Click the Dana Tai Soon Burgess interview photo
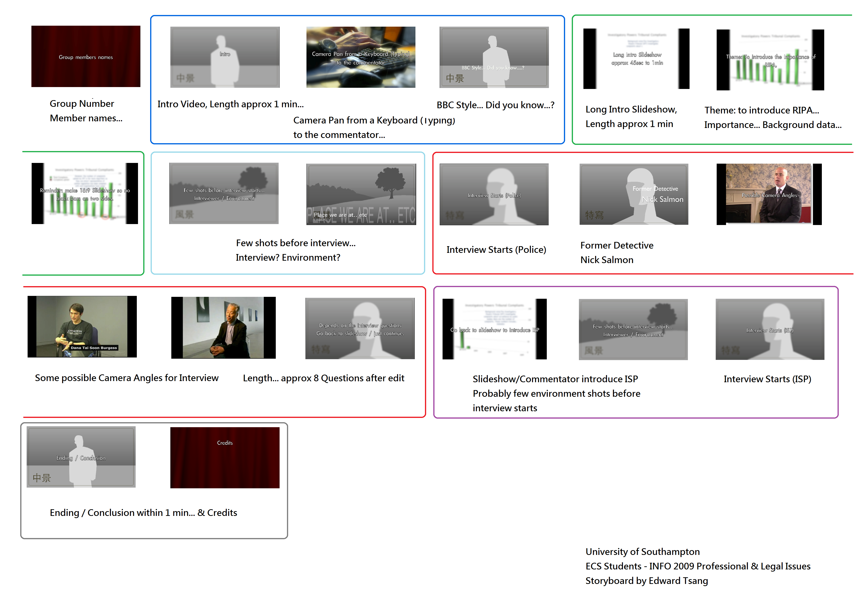 [x=82, y=327]
